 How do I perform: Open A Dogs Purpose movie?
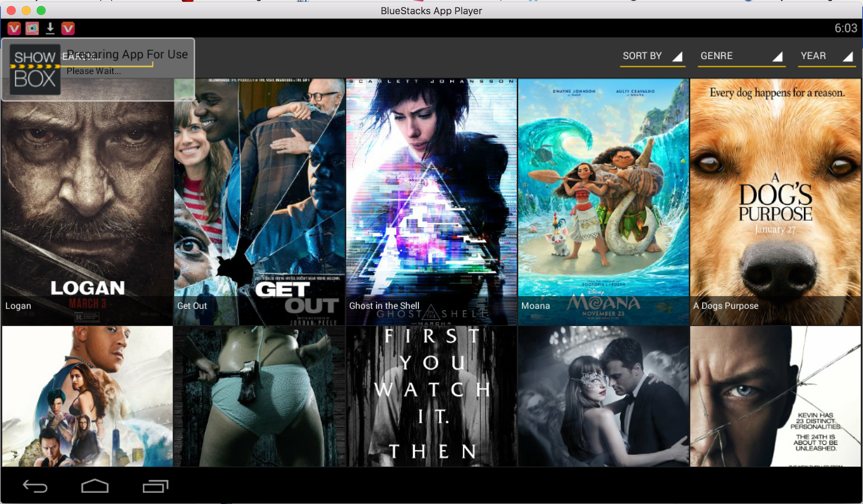click(x=775, y=202)
